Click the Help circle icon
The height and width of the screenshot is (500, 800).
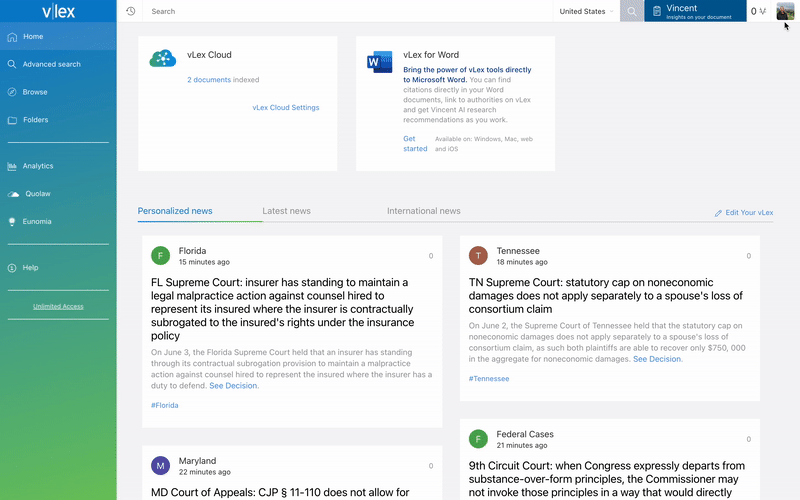pyautogui.click(x=12, y=268)
